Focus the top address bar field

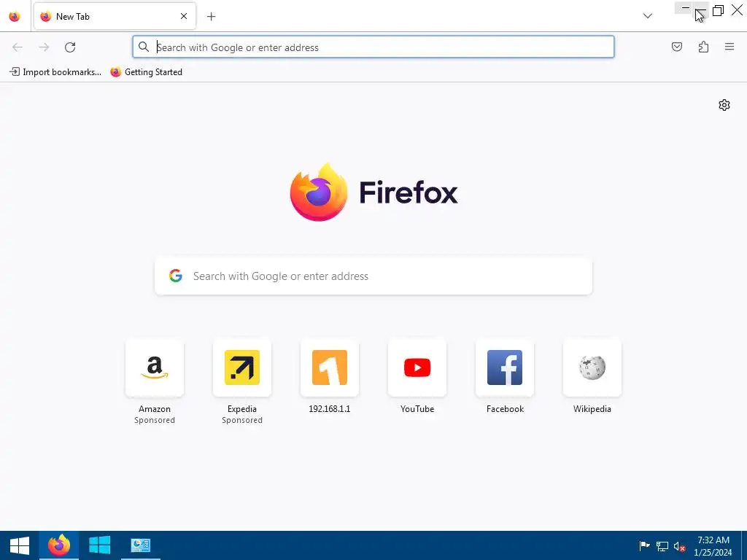pyautogui.click(x=373, y=47)
